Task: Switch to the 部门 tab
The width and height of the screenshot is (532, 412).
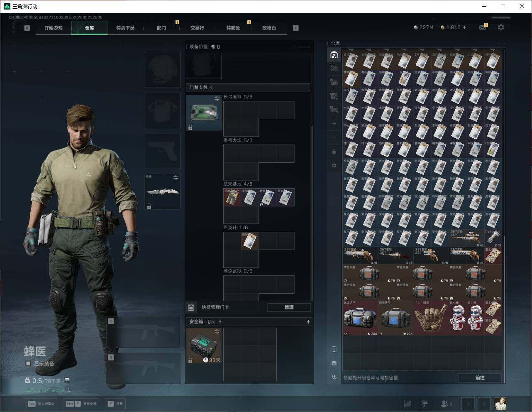Action: [x=161, y=28]
